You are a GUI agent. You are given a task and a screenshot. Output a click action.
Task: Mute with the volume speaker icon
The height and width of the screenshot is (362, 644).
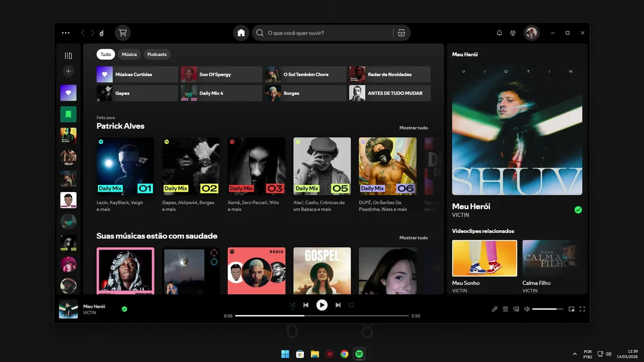pos(527,309)
